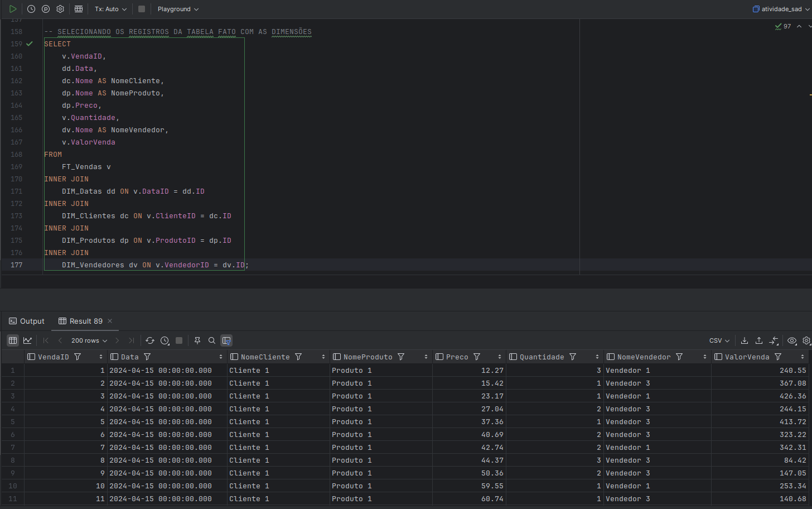Sort by VendaID using its sort arrows

[101, 357]
